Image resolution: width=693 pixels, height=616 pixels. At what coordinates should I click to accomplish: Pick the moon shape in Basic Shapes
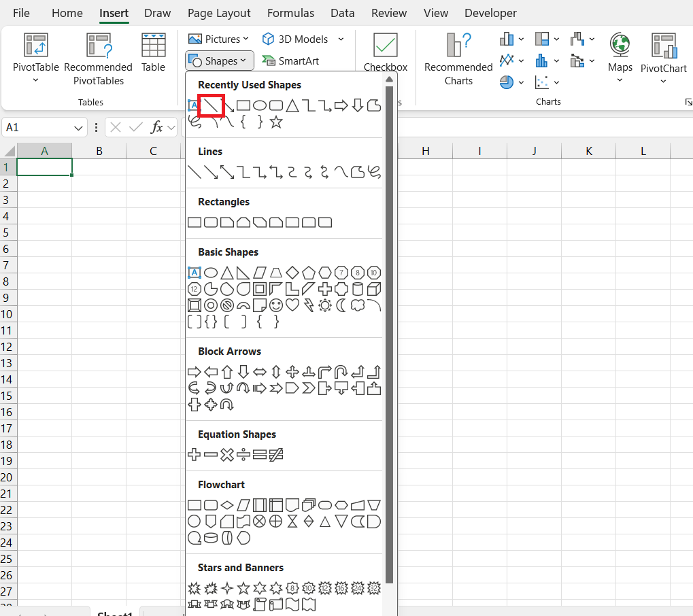tap(341, 305)
